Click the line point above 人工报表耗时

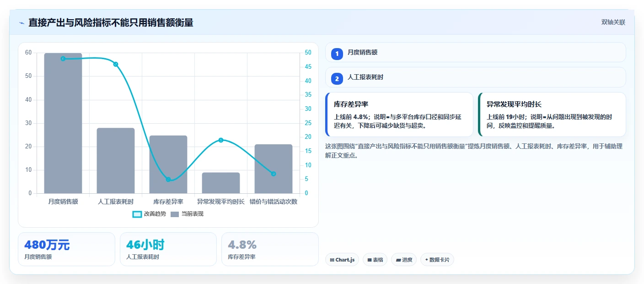[116, 64]
